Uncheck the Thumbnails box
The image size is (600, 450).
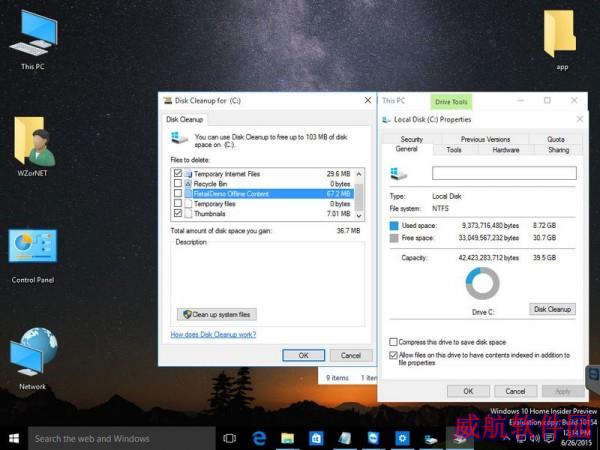click(x=178, y=213)
